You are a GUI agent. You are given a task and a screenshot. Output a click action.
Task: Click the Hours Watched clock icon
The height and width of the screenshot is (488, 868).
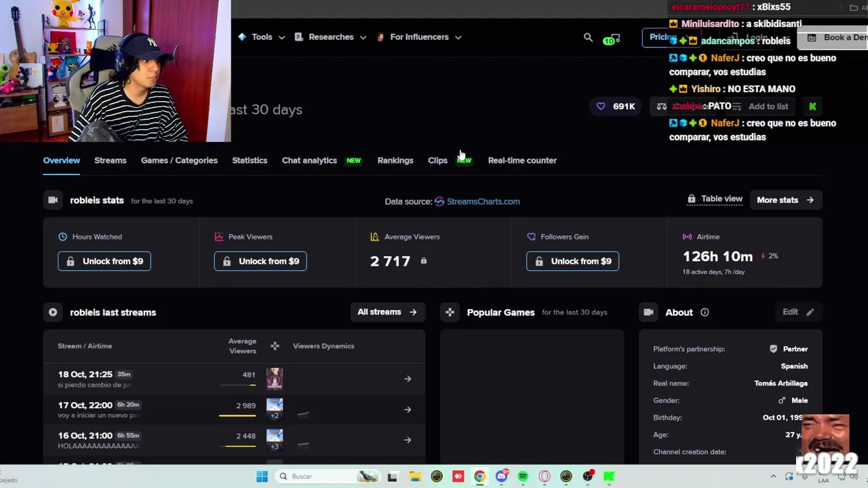(63, 237)
